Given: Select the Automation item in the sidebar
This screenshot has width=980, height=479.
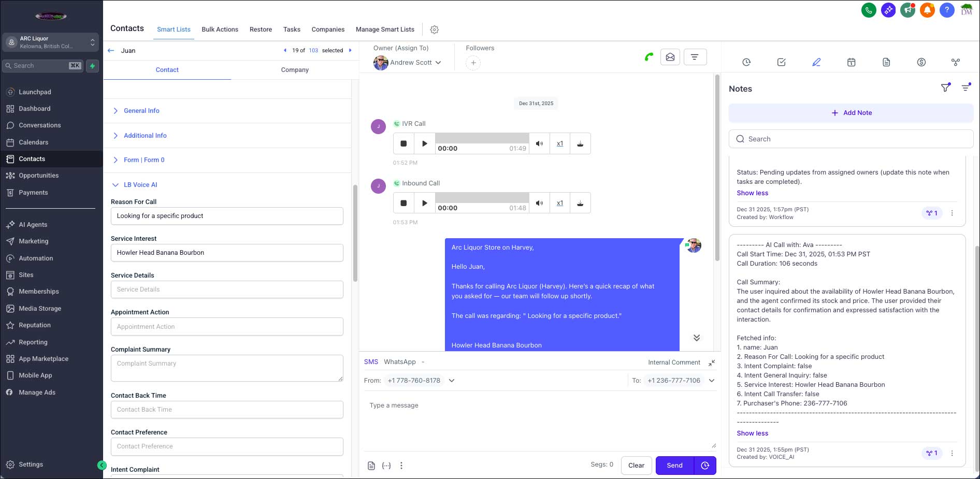Looking at the screenshot, I should [36, 258].
